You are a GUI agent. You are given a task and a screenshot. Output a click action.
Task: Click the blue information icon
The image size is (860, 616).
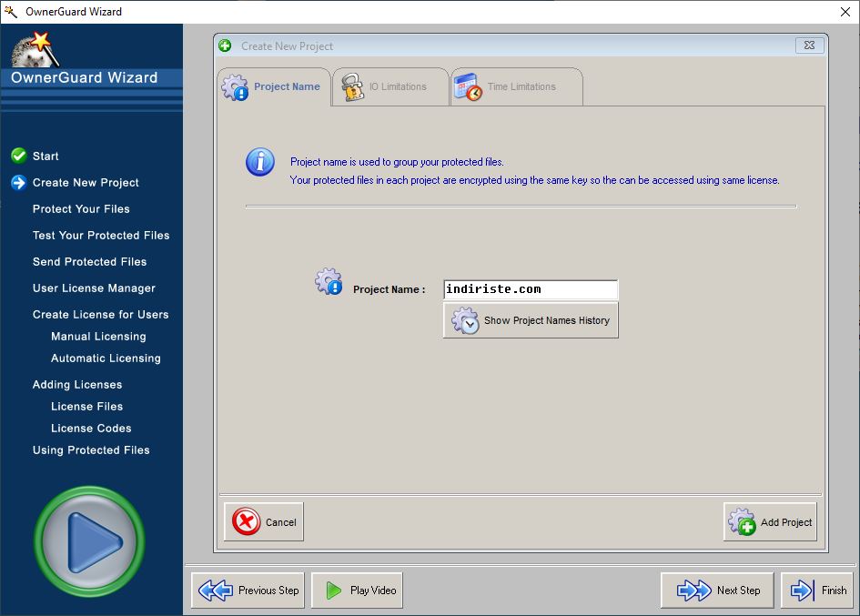tap(260, 162)
